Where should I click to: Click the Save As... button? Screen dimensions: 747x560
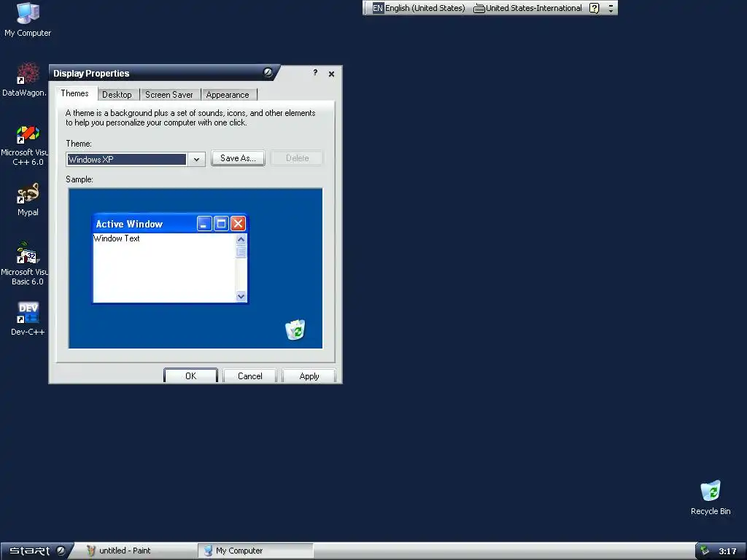point(239,158)
